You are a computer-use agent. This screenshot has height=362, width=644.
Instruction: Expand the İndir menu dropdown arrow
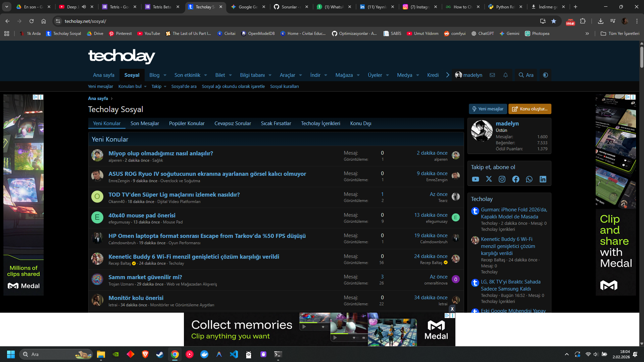pyautogui.click(x=326, y=75)
